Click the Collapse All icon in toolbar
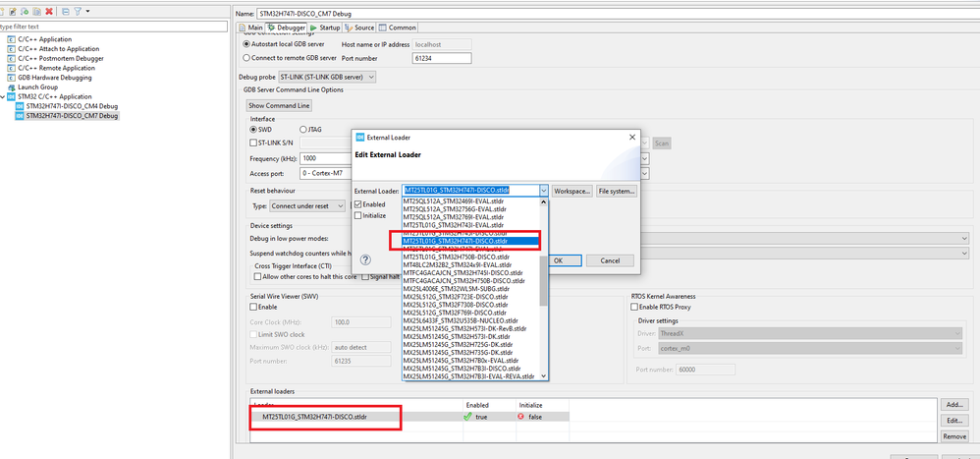Screen dimensions: 980x459 pos(65,11)
